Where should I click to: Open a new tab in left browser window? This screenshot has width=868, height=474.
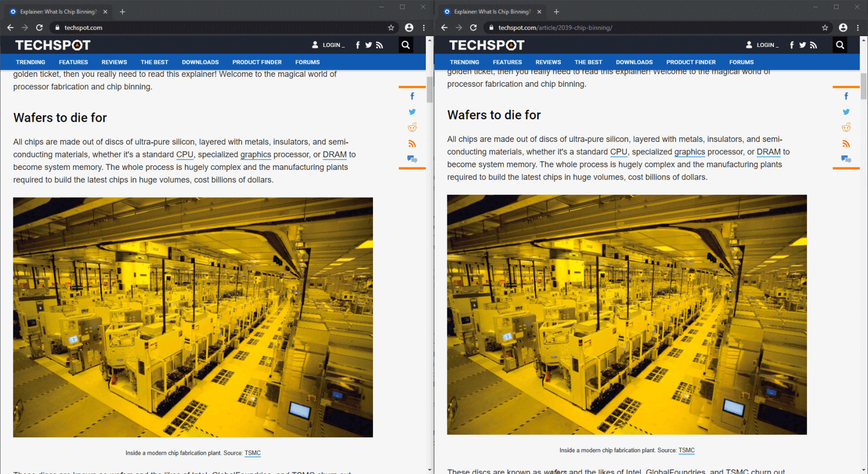tap(122, 11)
